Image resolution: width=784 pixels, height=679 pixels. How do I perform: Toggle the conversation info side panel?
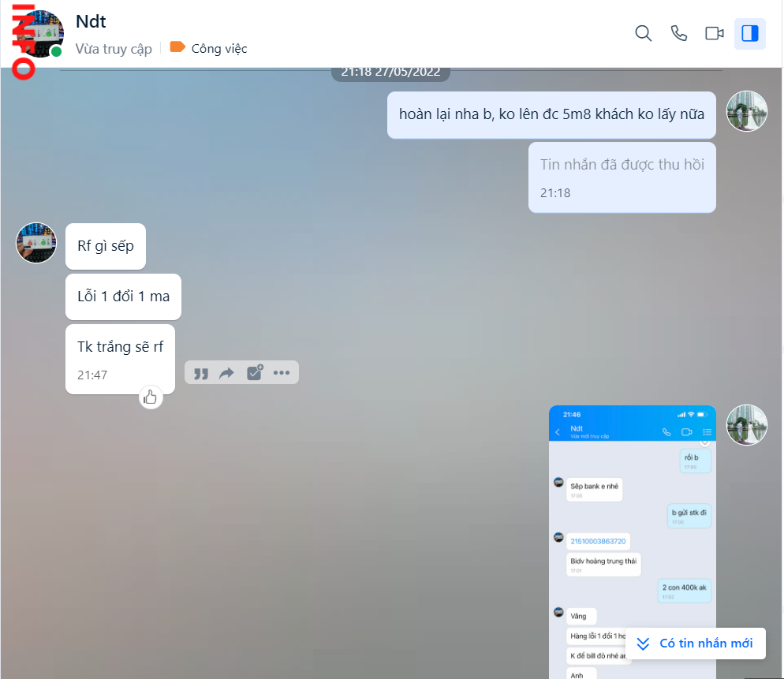pyautogui.click(x=750, y=33)
